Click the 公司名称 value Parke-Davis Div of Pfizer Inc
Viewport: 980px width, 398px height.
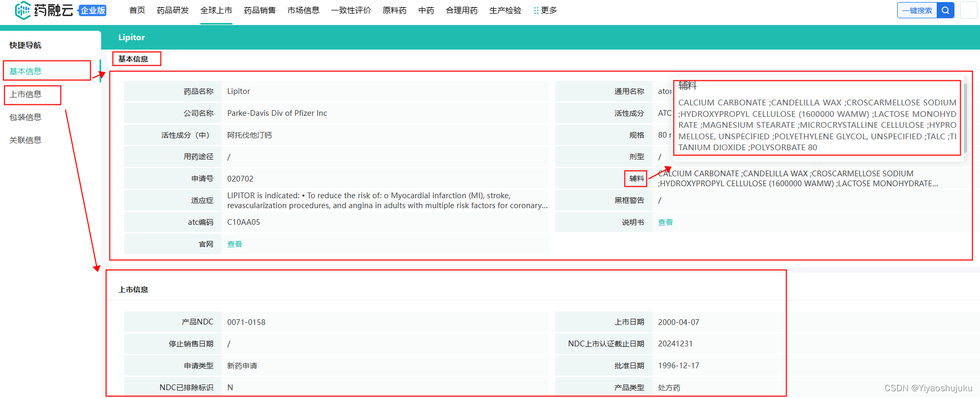pyautogui.click(x=277, y=113)
